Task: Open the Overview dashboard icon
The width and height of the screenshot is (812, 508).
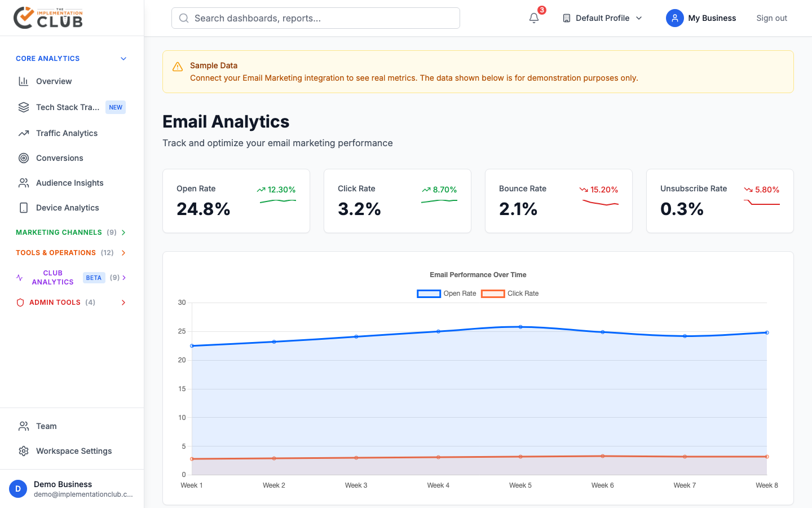Action: click(24, 81)
